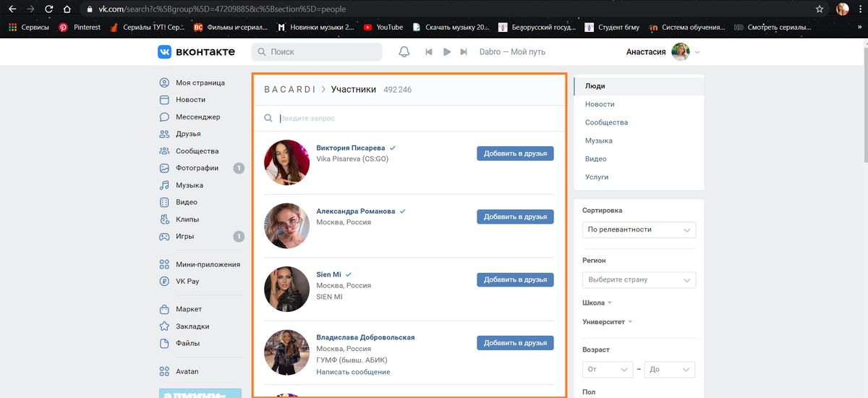The height and width of the screenshot is (398, 868).
Task: Open Маркет icon in sidebar
Action: point(164,309)
